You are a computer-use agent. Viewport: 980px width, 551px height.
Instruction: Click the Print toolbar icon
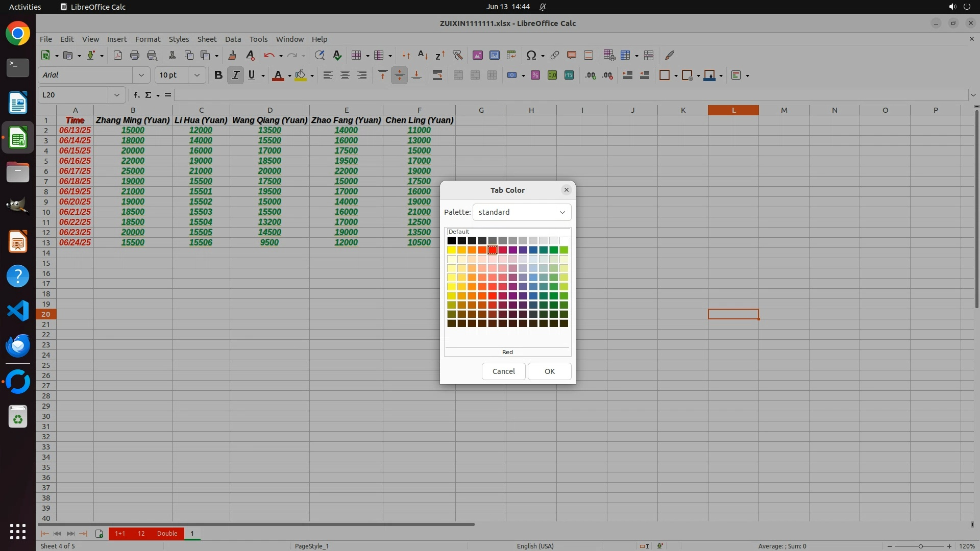tap(135, 55)
